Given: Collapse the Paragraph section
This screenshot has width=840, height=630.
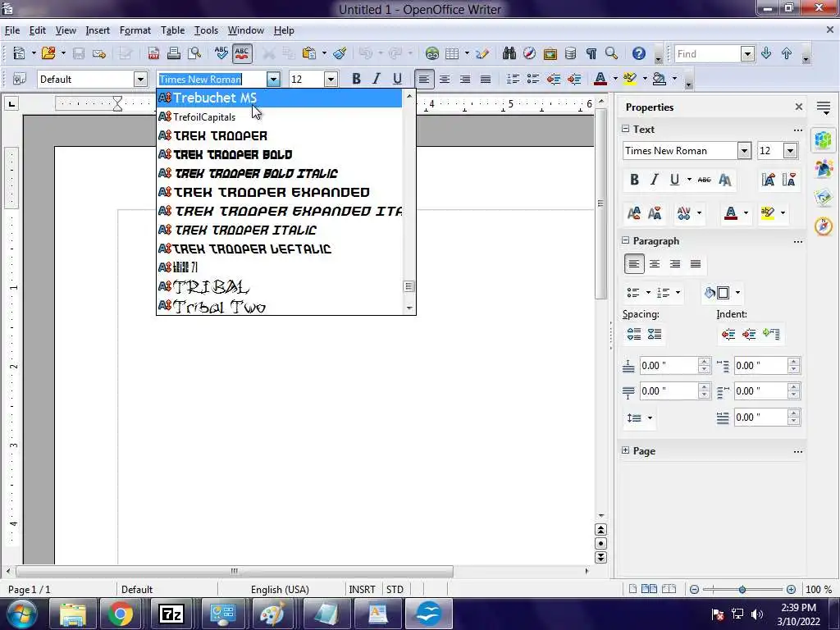Looking at the screenshot, I should click(625, 240).
